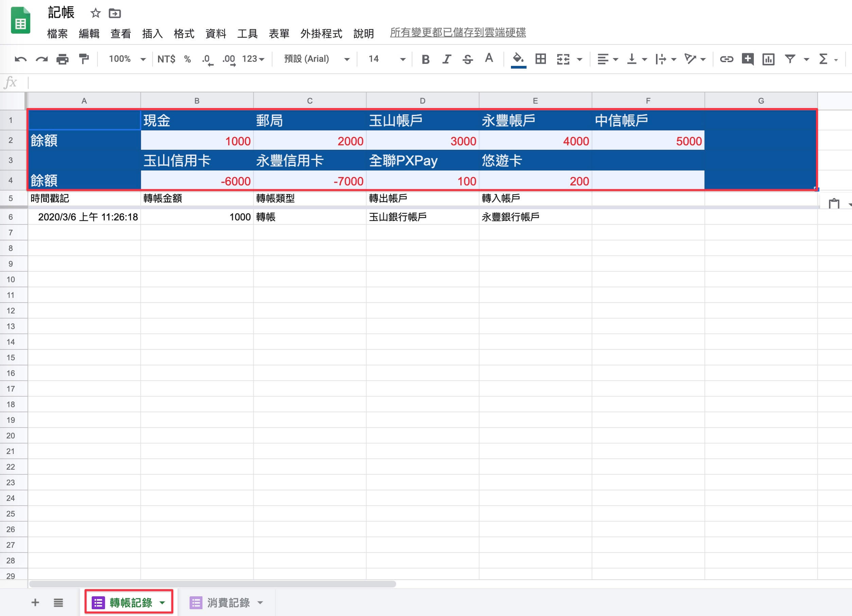This screenshot has width=852, height=616.
Task: Select the 全聯PXPay header cell
Action: click(x=422, y=160)
